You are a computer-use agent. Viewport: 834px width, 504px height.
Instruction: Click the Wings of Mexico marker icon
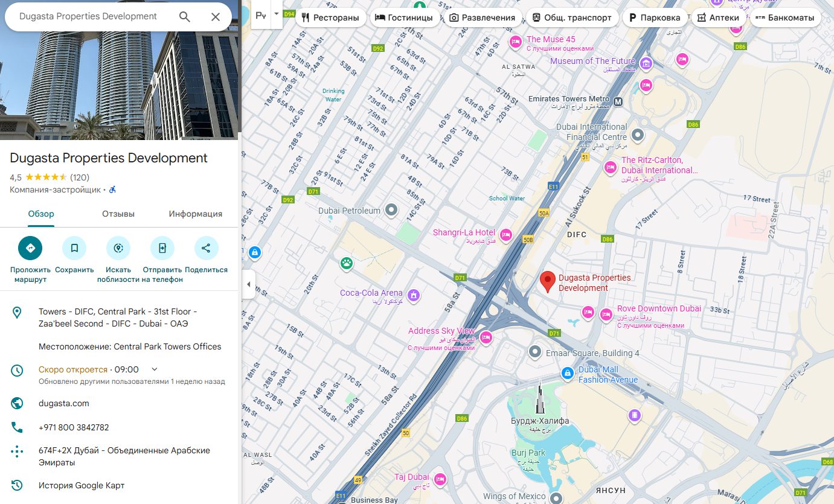pyautogui.click(x=556, y=497)
